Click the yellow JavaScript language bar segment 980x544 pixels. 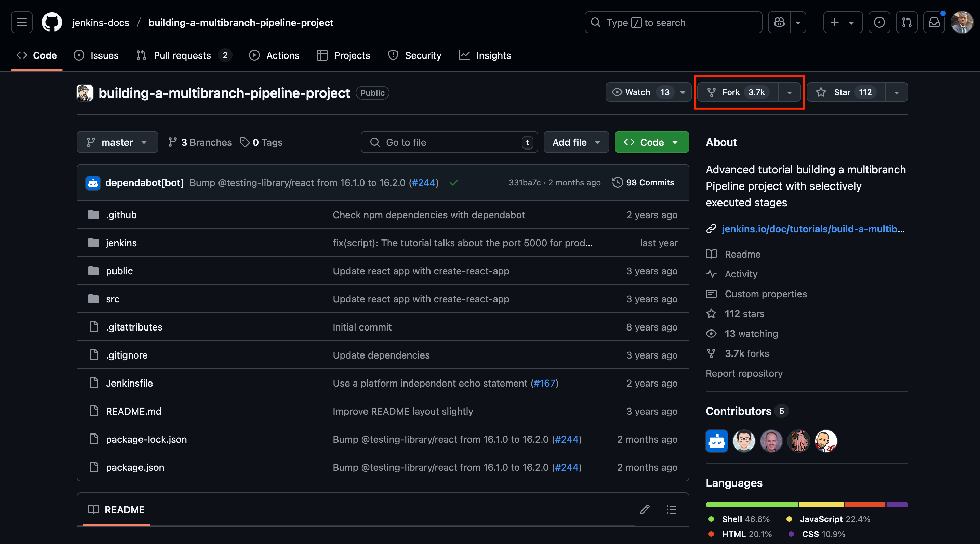pos(822,505)
